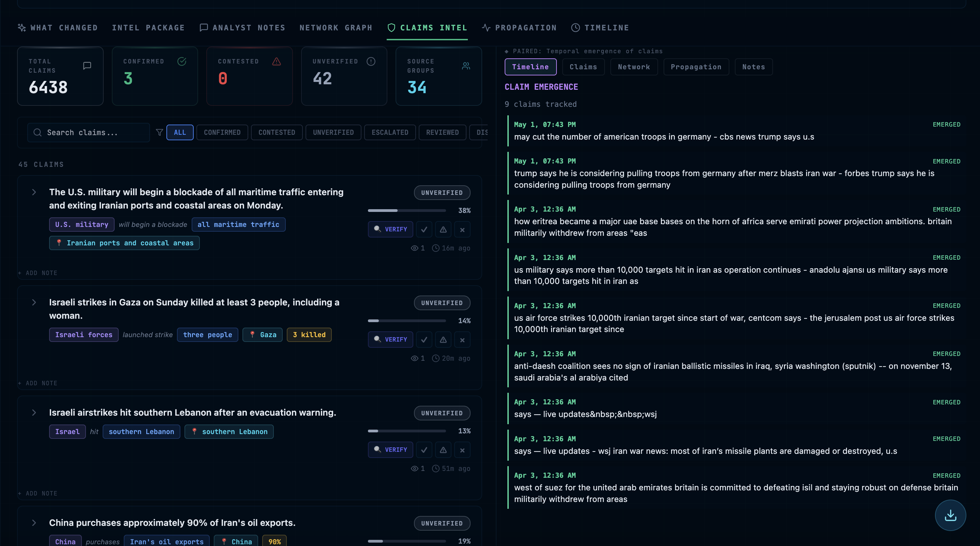Click the pulse icon beside Propagation
Viewport: 980px width, 546px height.
[x=486, y=27]
